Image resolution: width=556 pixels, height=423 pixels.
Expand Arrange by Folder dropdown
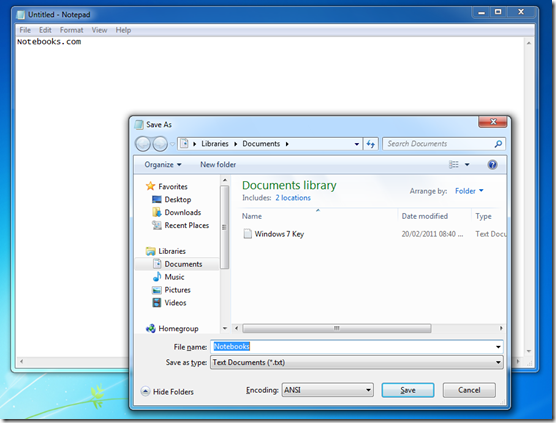click(x=469, y=191)
